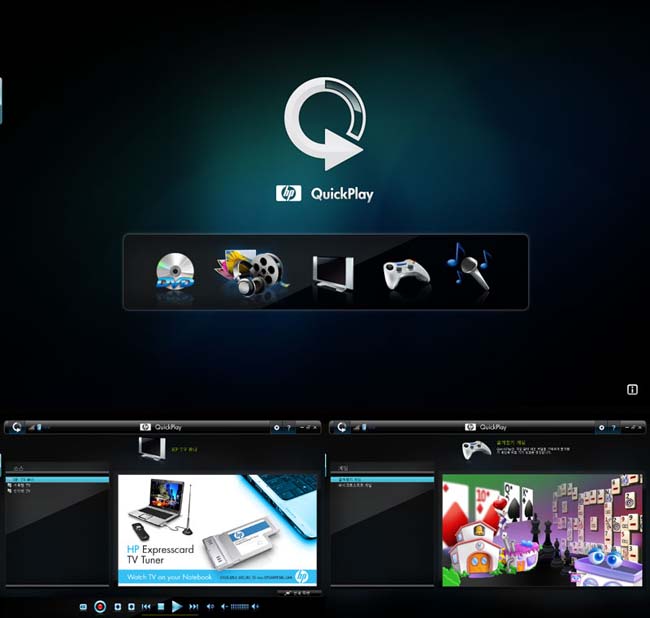Select the unhighlighted row in the games window list
This screenshot has height=618, width=650.
[382, 485]
